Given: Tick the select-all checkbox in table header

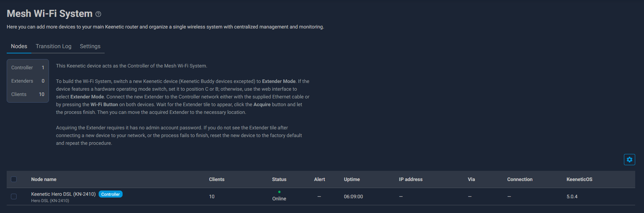Looking at the screenshot, I should (14, 179).
